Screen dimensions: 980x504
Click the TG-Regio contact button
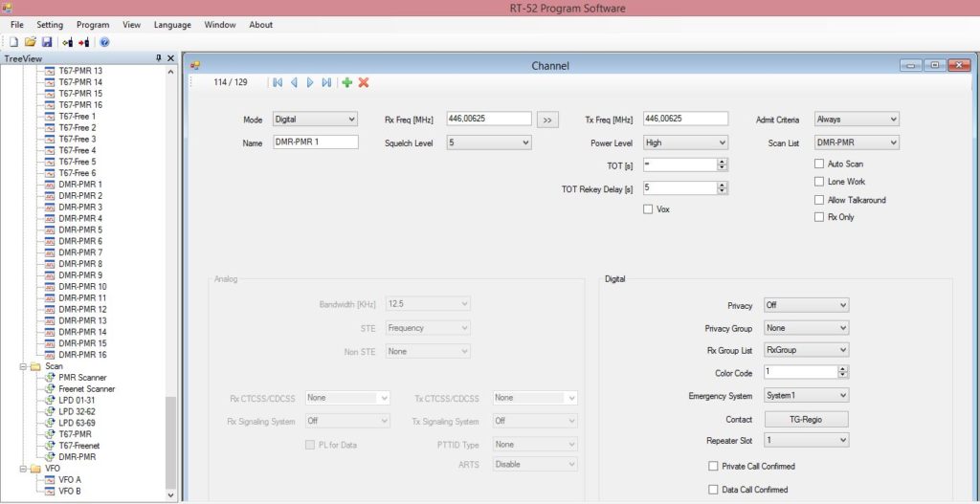[806, 419]
